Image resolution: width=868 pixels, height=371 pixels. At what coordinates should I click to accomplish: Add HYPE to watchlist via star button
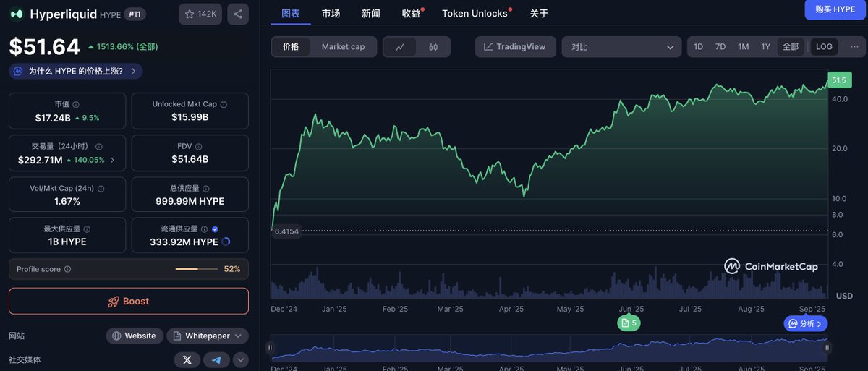200,14
